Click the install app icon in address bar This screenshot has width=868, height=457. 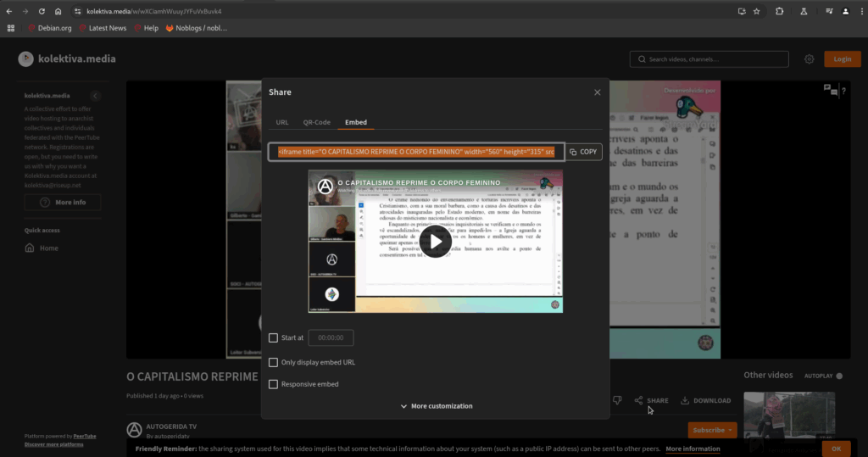[742, 11]
